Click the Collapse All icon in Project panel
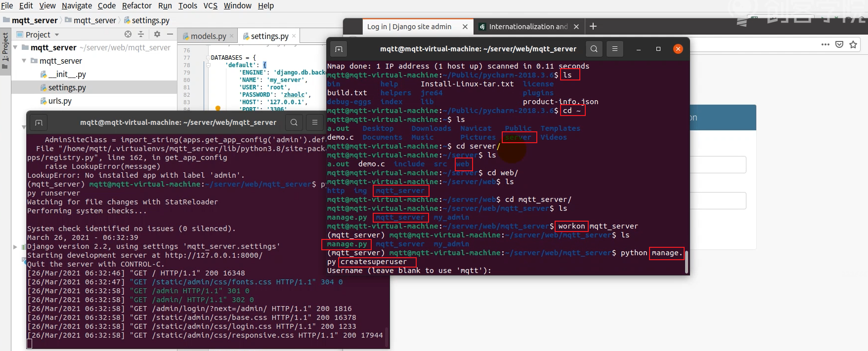868x351 pixels. pos(141,34)
